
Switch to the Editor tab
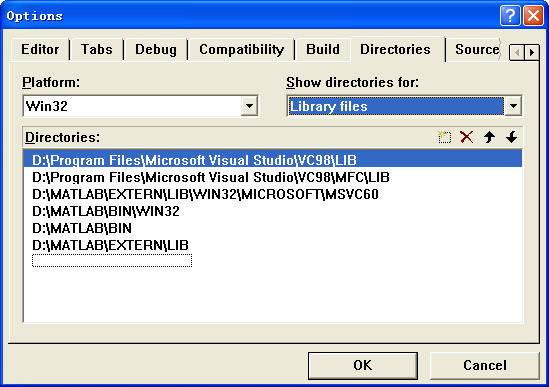click(x=40, y=49)
